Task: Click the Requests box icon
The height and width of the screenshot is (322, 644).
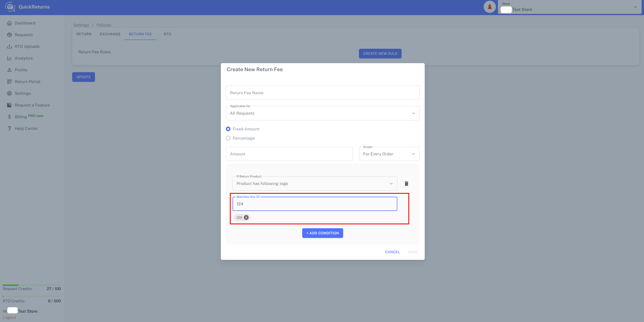Action: point(10,35)
